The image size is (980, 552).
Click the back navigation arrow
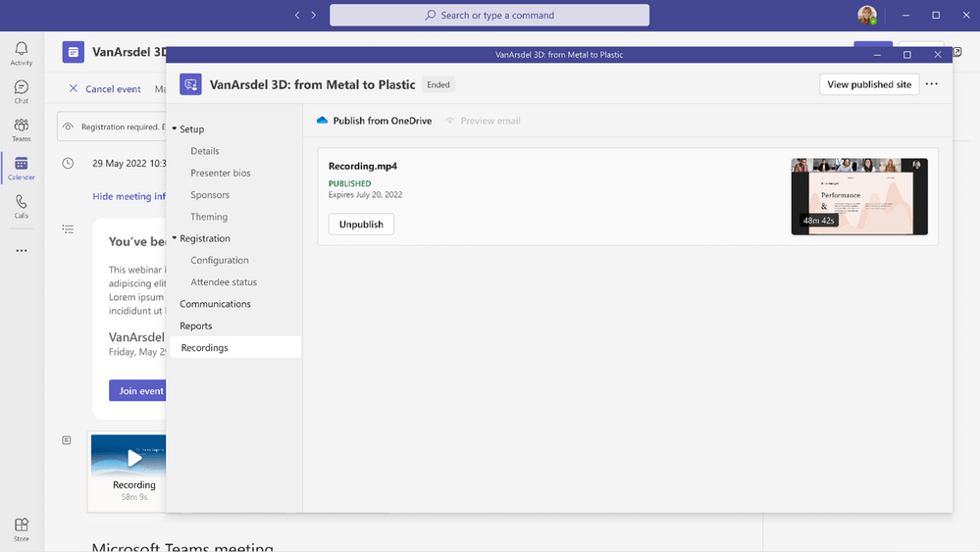298,16
